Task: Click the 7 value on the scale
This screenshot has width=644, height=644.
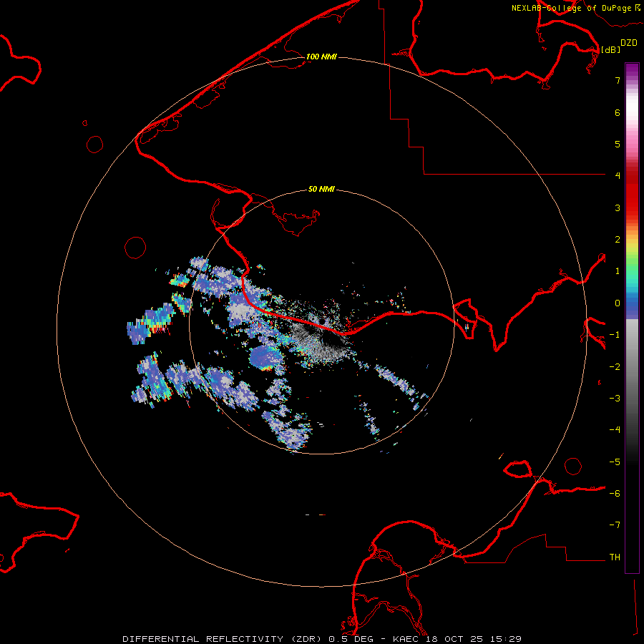Action: [x=618, y=80]
